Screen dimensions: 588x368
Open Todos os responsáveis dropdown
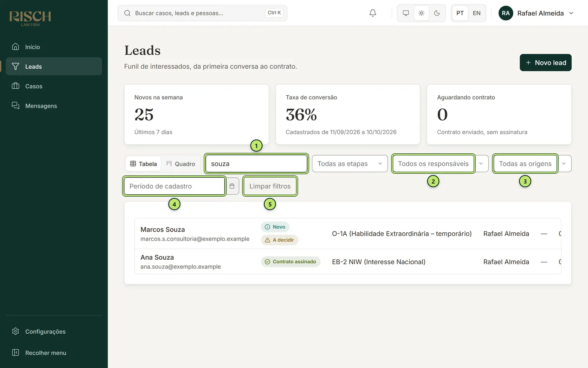[x=441, y=164]
